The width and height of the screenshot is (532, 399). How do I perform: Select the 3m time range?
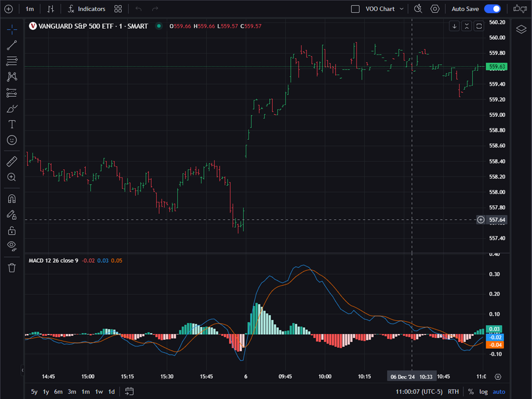tap(72, 392)
